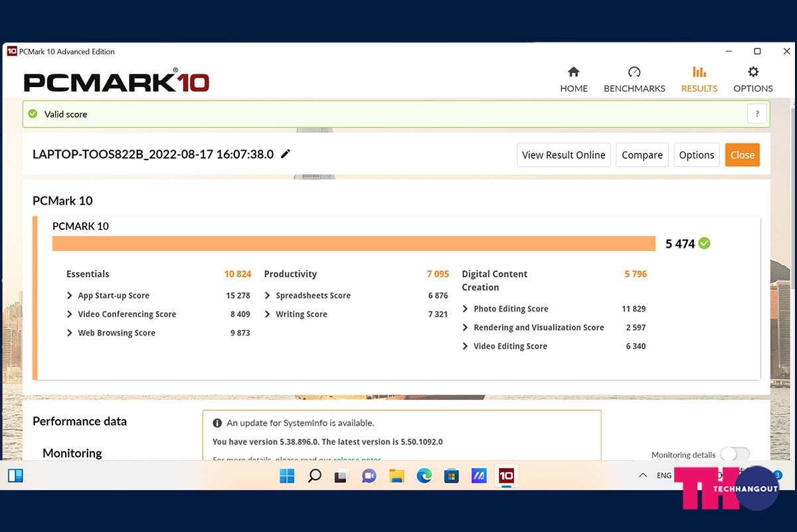This screenshot has width=797, height=532.
Task: Click the orange PCMark 10 score bar
Action: pos(354,244)
